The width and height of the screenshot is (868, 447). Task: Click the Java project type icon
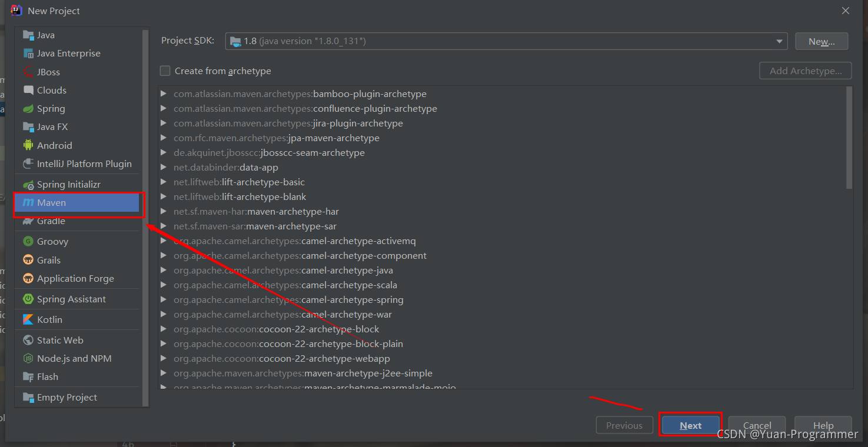click(x=28, y=35)
